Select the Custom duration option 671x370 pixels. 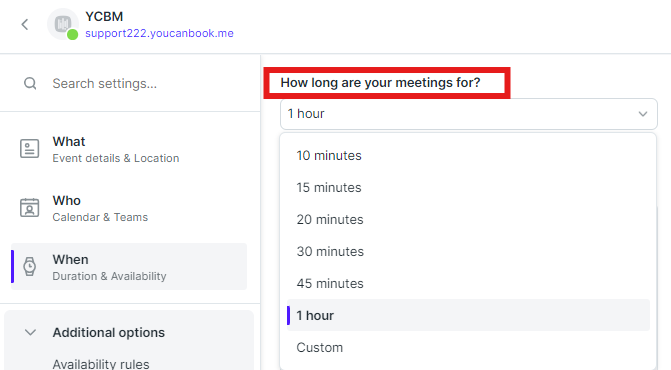pyautogui.click(x=469, y=347)
